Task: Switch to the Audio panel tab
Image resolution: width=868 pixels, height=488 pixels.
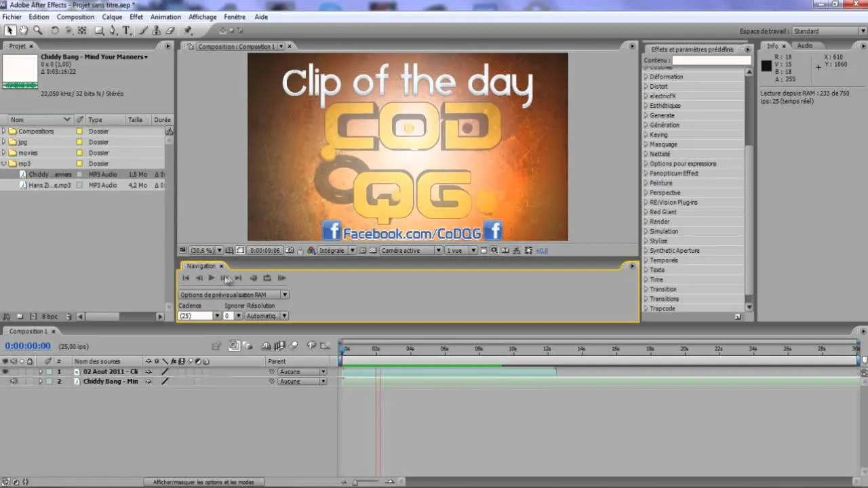Action: 804,45
